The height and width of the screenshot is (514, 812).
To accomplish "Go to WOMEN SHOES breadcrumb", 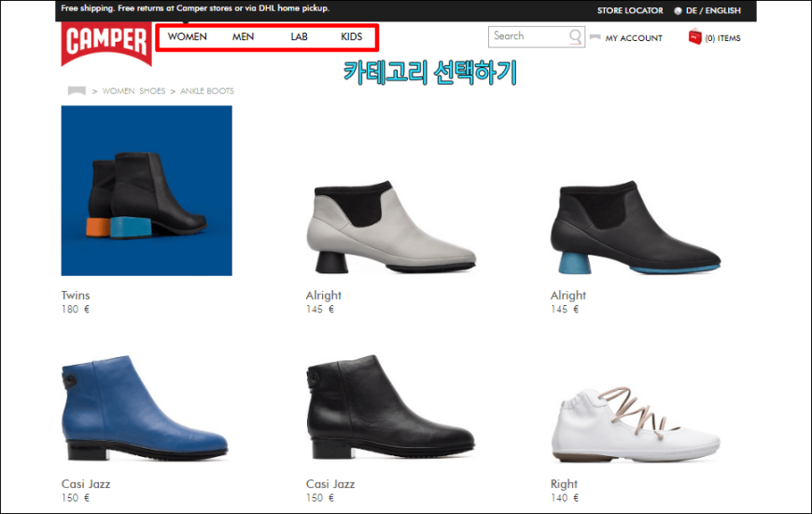I will [x=133, y=91].
